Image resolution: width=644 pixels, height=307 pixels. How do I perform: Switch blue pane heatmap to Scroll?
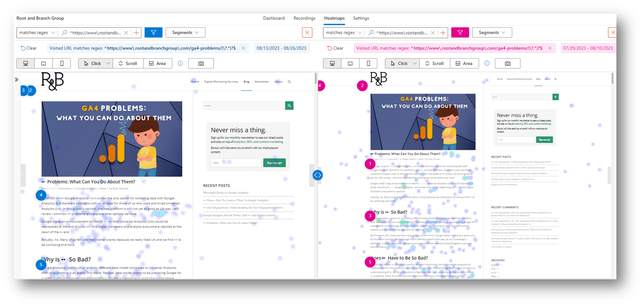pos(128,63)
